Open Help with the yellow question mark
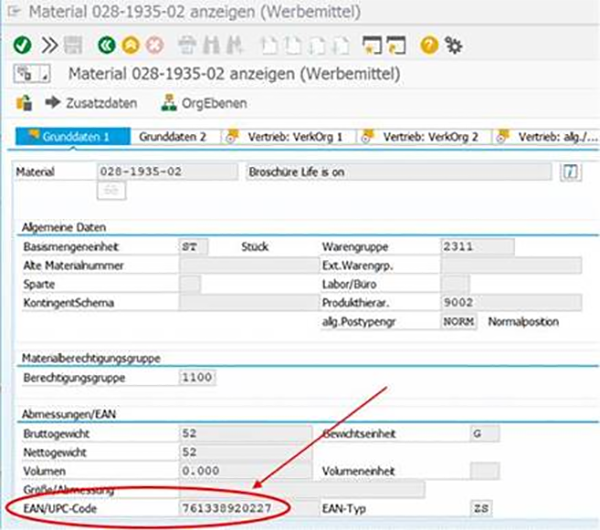This screenshot has height=530, width=600. click(429, 45)
